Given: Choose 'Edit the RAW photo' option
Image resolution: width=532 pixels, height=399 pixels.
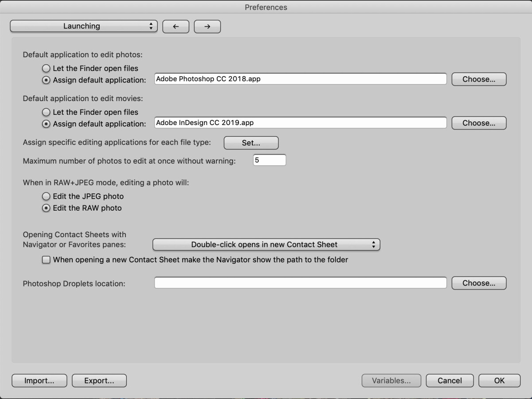Looking at the screenshot, I should coord(46,208).
